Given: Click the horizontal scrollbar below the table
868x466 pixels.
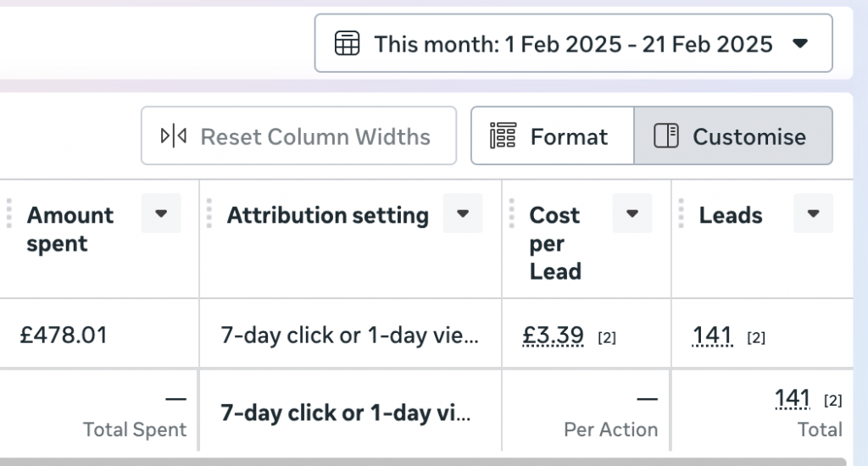Looking at the screenshot, I should 424,462.
